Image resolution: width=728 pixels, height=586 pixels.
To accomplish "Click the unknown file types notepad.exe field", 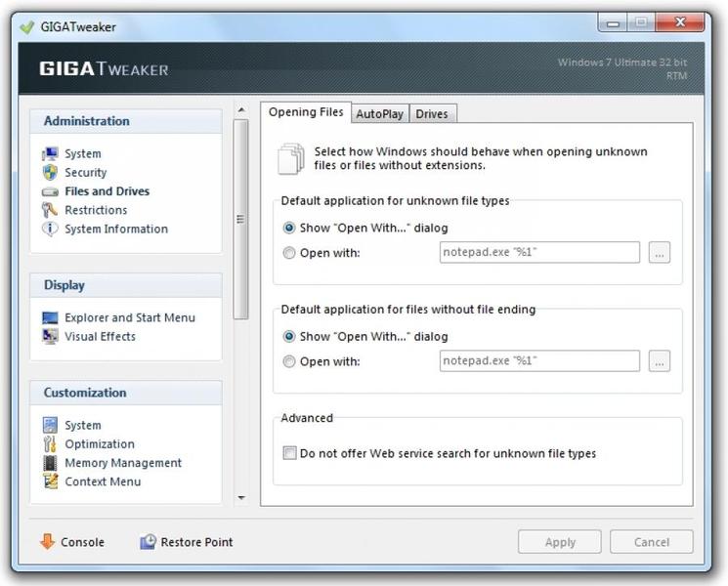I will (x=539, y=252).
